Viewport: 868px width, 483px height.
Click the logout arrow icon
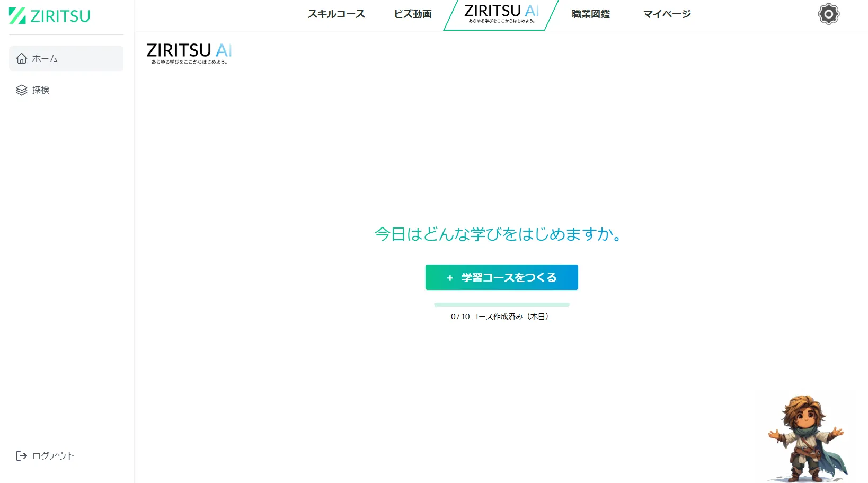[x=22, y=456]
